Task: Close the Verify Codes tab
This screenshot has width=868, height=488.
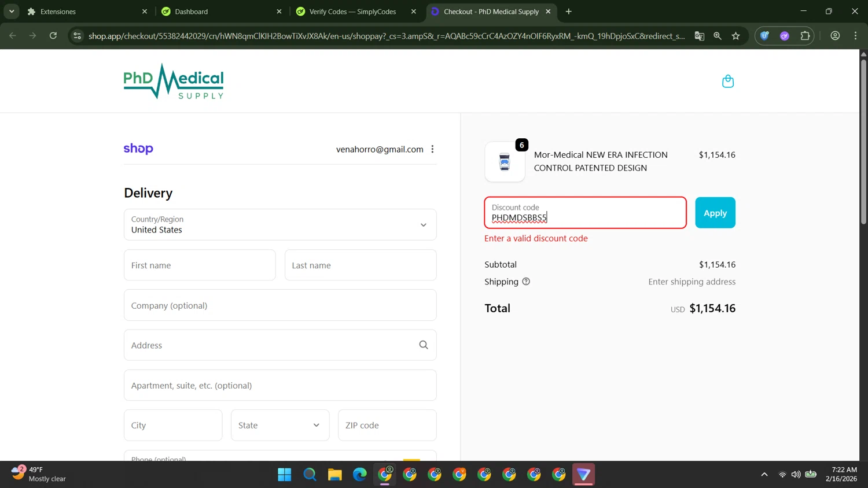Action: 413,12
